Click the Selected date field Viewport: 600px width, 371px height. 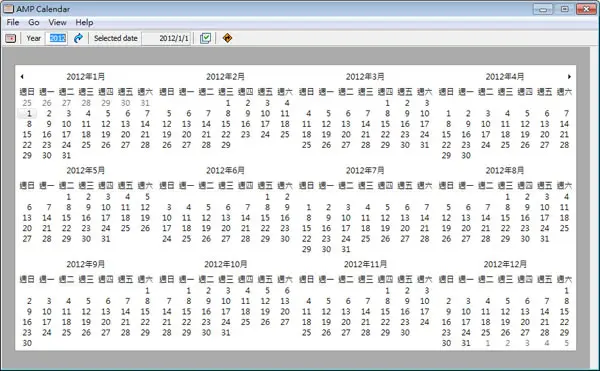[166, 38]
